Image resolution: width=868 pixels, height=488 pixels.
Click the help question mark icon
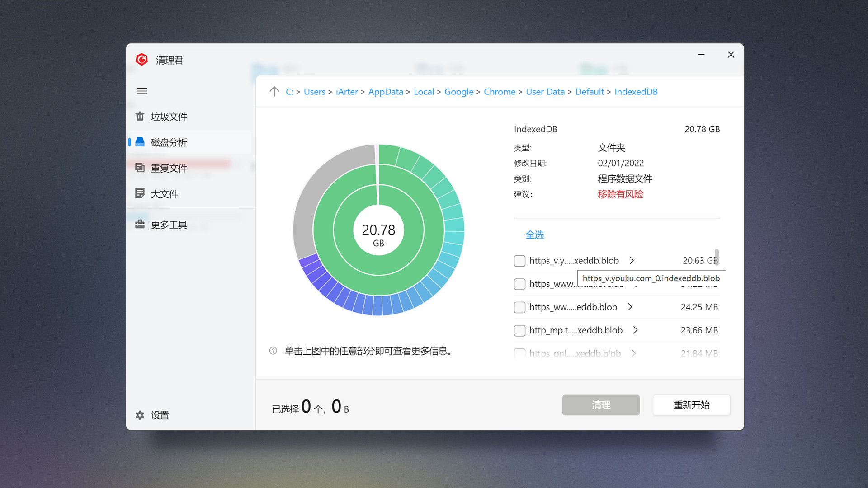pos(273,351)
